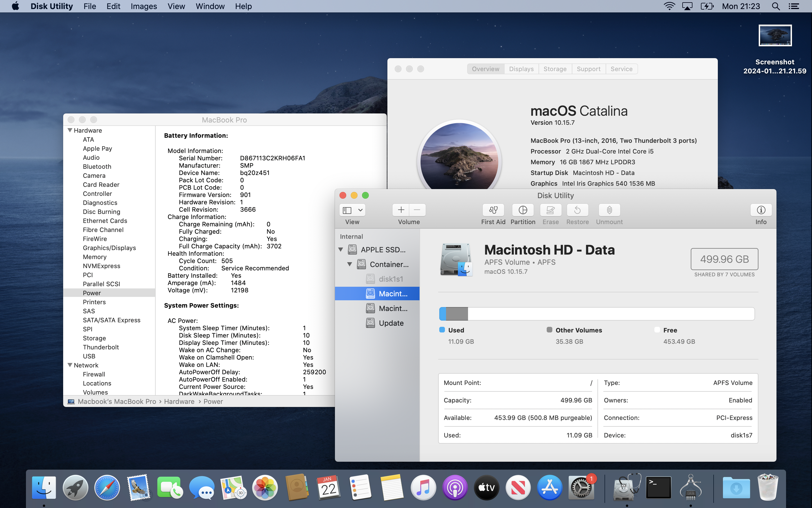Open the Edit menu

click(113, 6)
